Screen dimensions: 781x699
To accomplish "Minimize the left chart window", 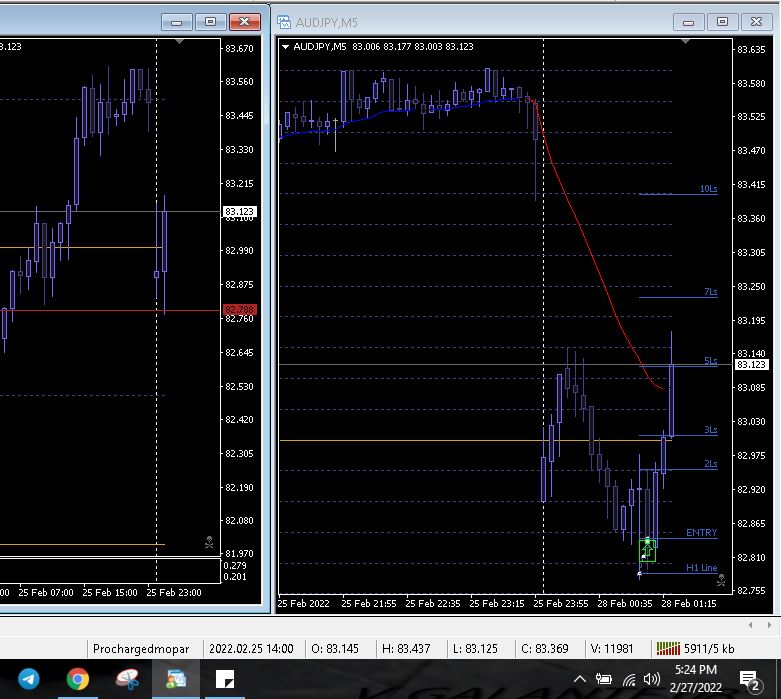I will [x=176, y=22].
